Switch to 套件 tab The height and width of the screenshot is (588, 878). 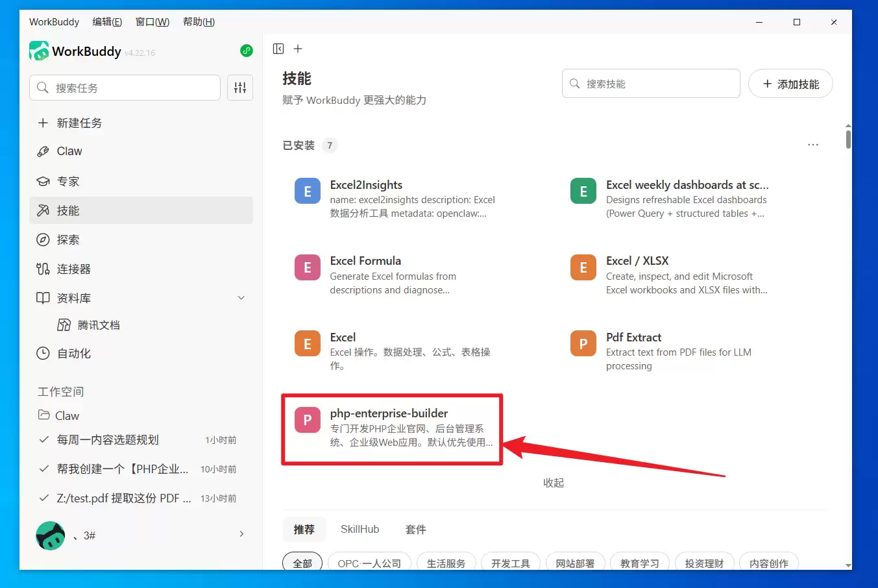[415, 530]
